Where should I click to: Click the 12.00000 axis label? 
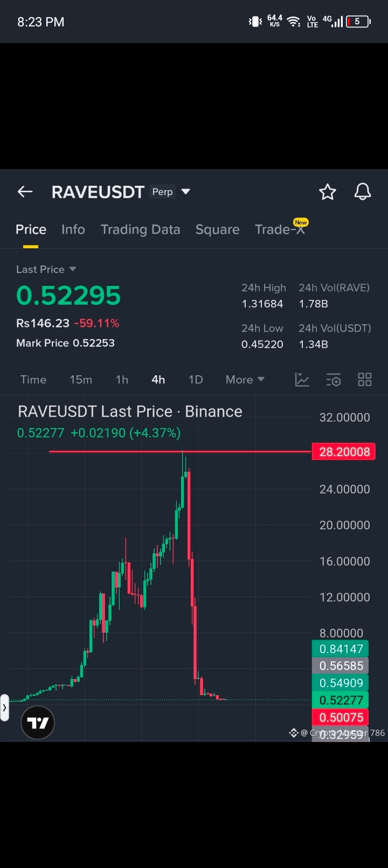(345, 597)
